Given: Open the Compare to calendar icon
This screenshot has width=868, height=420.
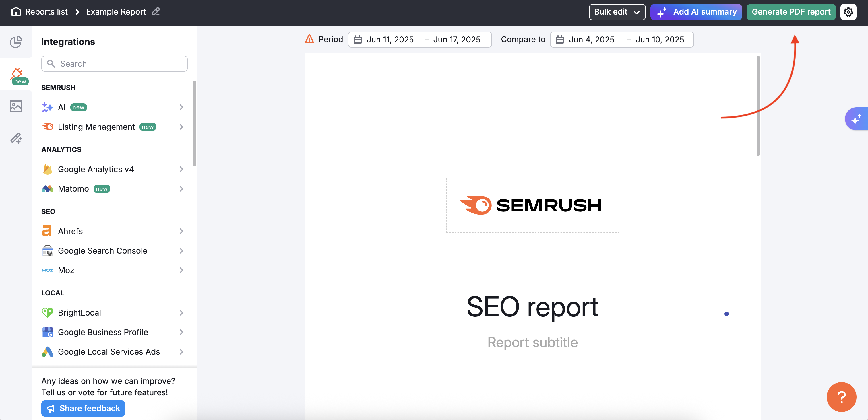Looking at the screenshot, I should pyautogui.click(x=559, y=39).
